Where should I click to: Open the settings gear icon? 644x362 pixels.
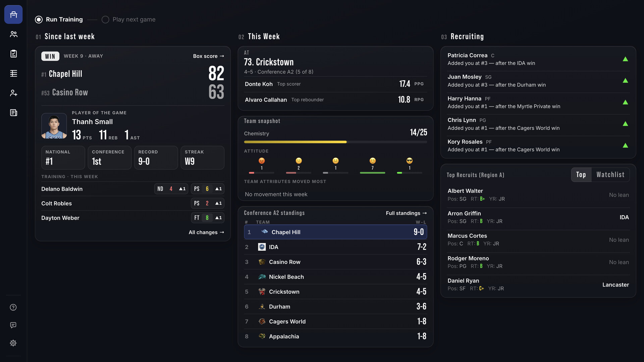(x=13, y=343)
